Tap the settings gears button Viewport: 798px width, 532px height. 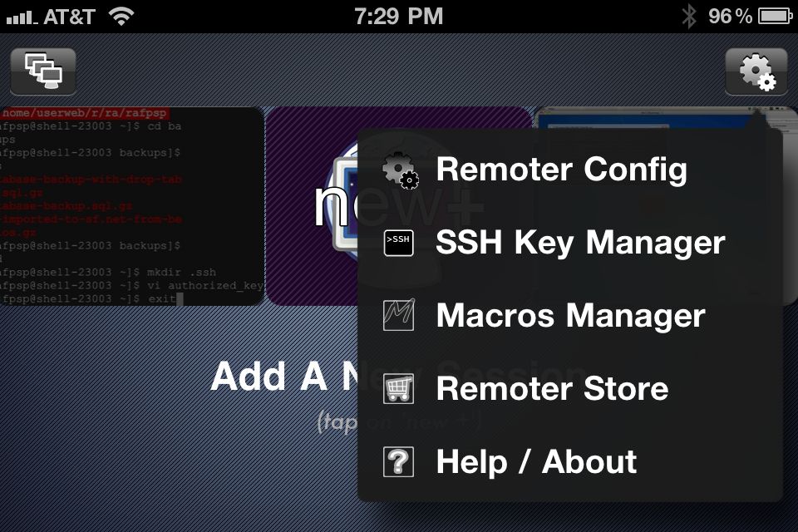[756, 71]
